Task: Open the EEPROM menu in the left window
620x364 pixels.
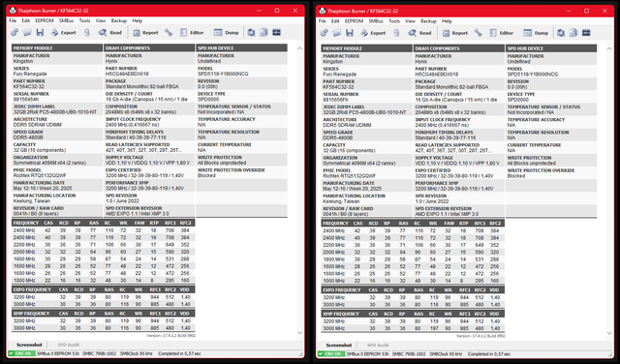Action: point(45,20)
